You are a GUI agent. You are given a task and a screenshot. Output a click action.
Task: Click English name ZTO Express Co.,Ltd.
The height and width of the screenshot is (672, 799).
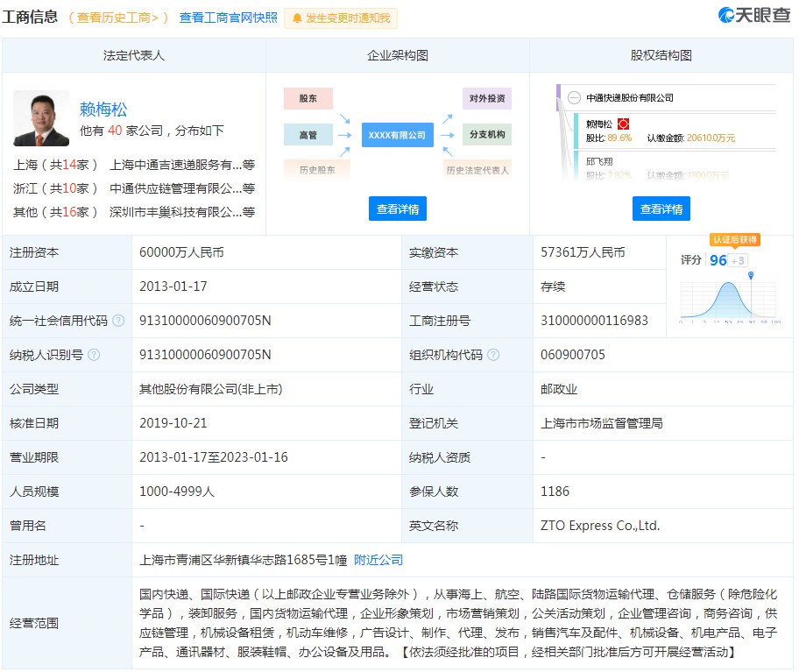point(600,526)
